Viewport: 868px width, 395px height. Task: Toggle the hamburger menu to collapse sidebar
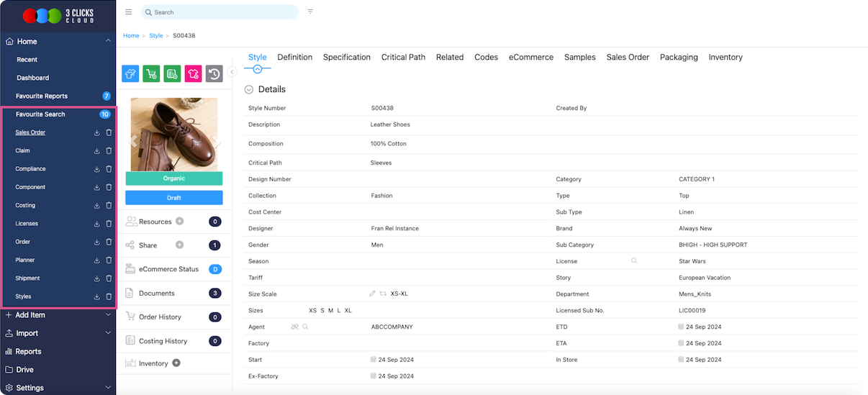tap(128, 12)
